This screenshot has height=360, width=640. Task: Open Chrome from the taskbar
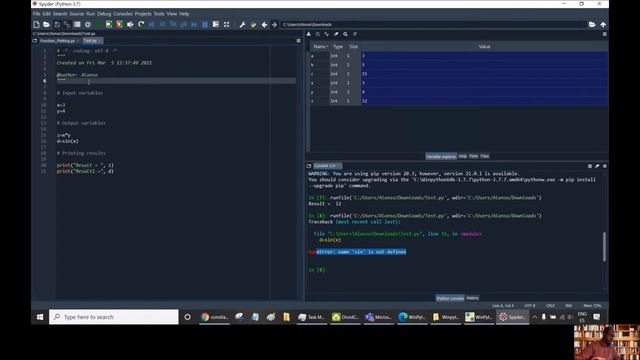point(215,317)
